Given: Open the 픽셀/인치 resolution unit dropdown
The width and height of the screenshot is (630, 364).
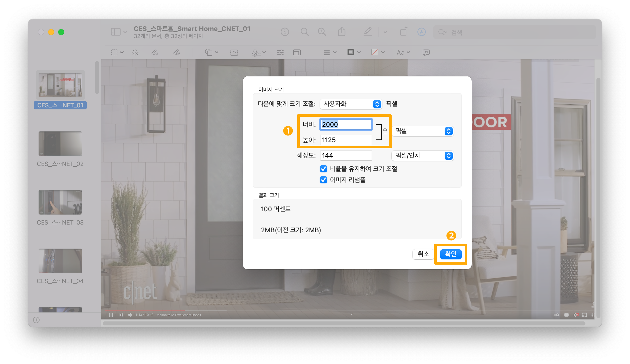Looking at the screenshot, I should (423, 156).
